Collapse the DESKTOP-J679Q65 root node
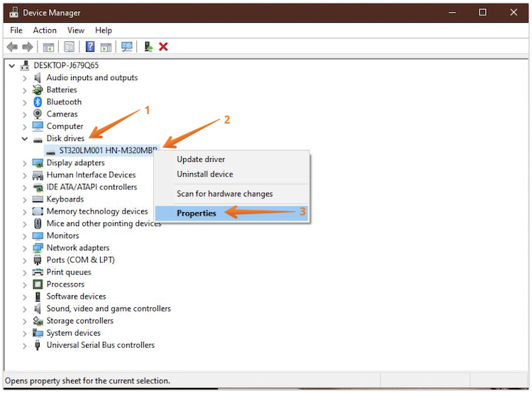The image size is (532, 393). (12, 65)
